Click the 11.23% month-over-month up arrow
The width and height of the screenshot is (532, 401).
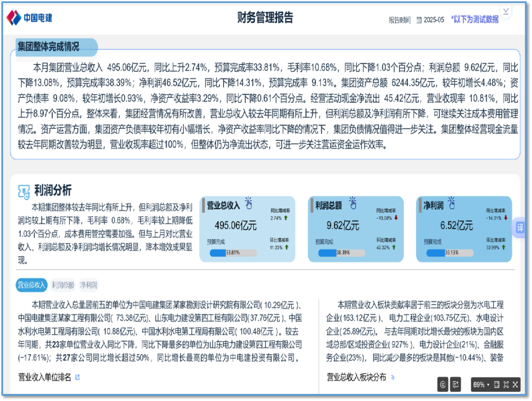tap(287, 247)
